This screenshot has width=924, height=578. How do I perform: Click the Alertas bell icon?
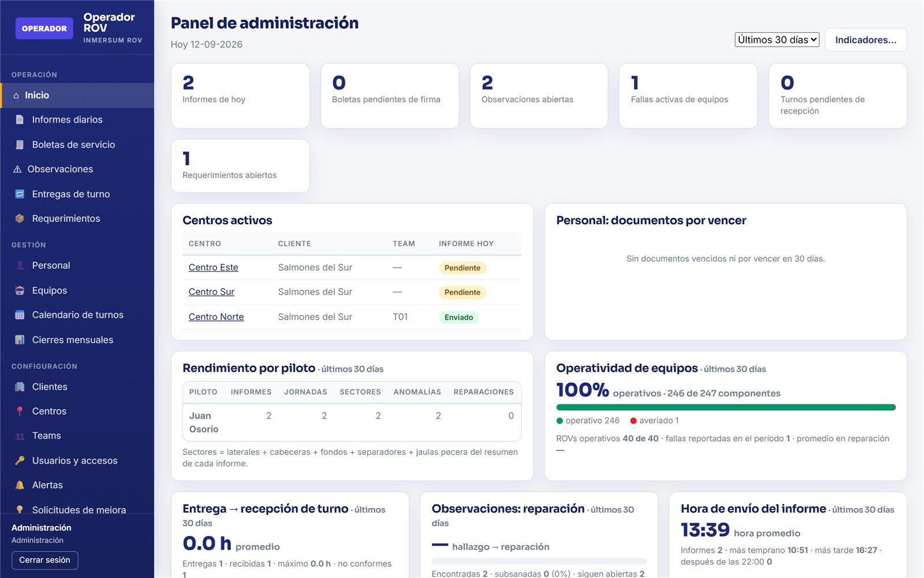click(20, 485)
